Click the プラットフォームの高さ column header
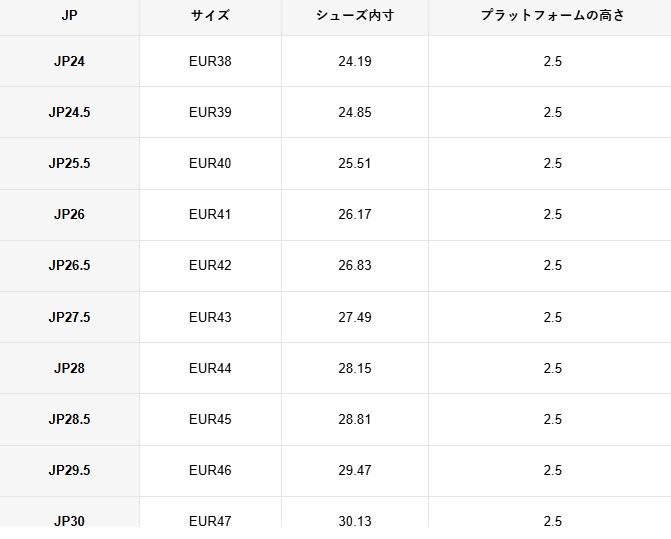Viewport: 671px width, 539px height. pos(552,16)
